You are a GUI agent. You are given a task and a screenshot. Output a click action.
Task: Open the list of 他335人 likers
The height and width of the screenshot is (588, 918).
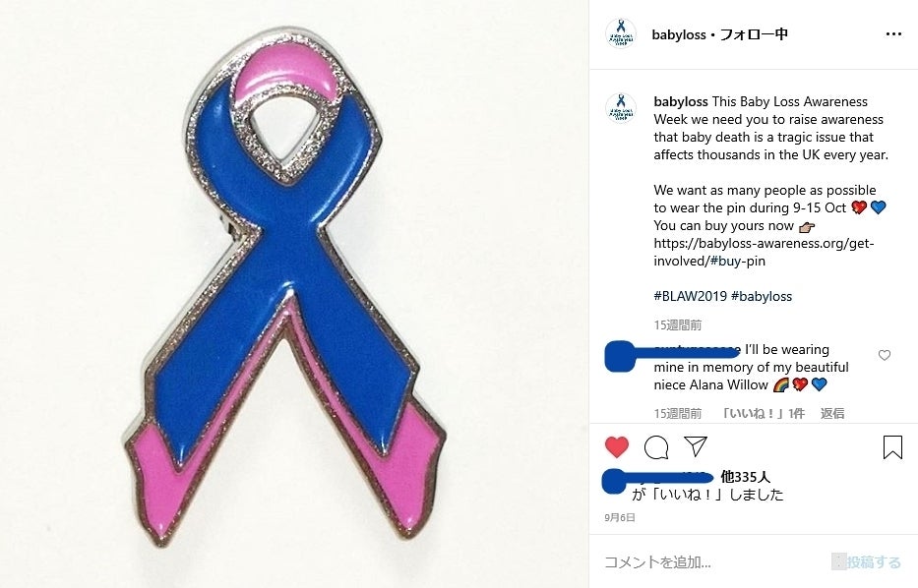pyautogui.click(x=745, y=477)
